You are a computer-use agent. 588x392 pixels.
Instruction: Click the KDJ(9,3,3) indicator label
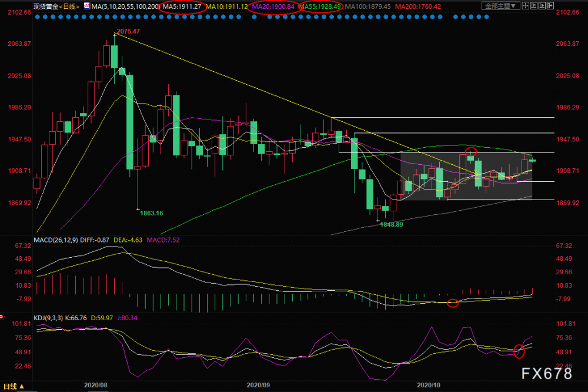pos(48,318)
